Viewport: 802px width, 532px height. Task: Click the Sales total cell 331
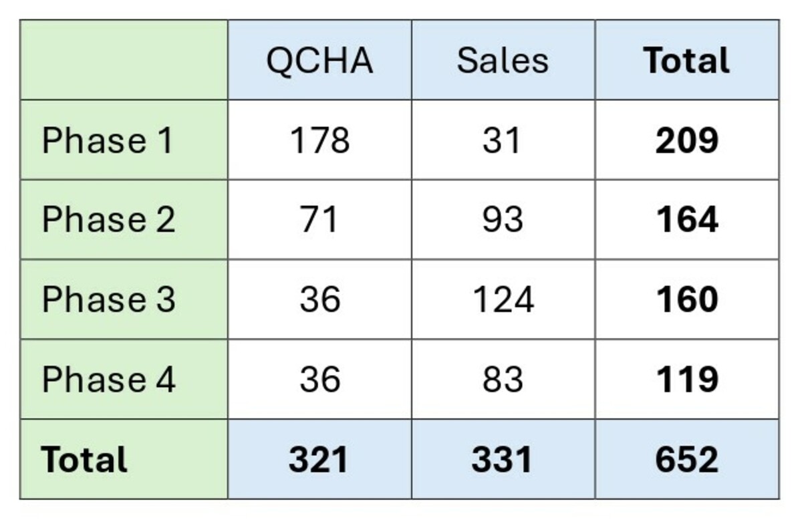503,459
